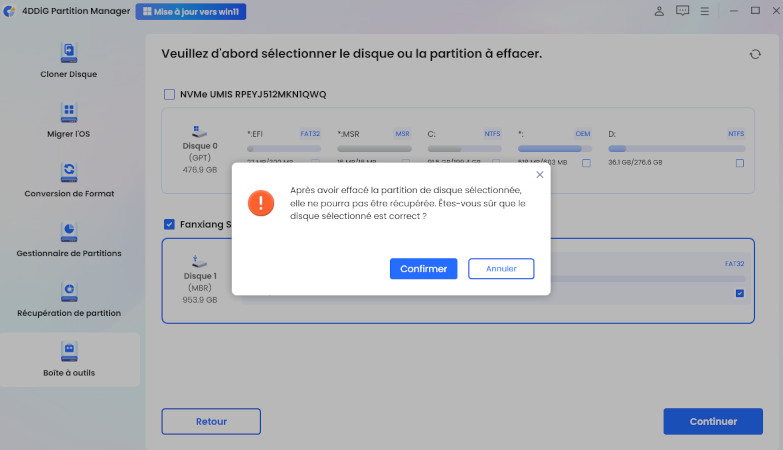Maximize the 4DDiG window
This screenshot has width=783, height=450.
(756, 10)
